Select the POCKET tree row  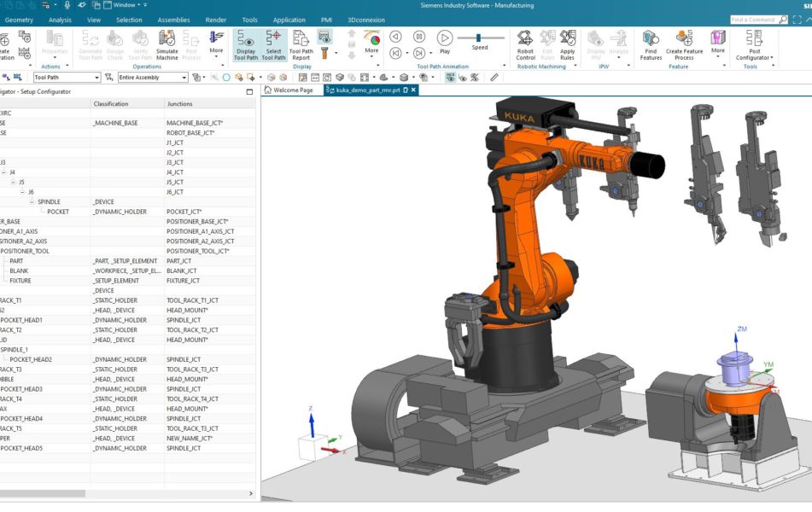[58, 212]
